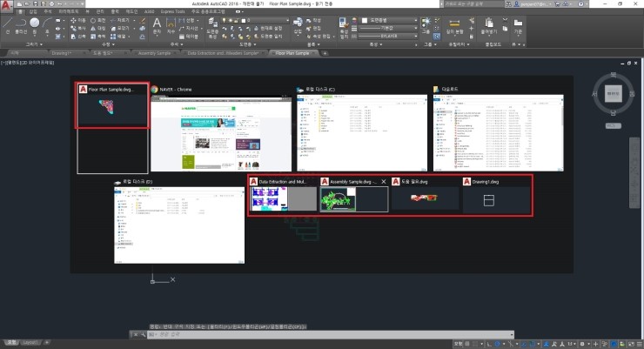
Task: Click Make Current (현재로 설정) layer button
Action: click(268, 29)
